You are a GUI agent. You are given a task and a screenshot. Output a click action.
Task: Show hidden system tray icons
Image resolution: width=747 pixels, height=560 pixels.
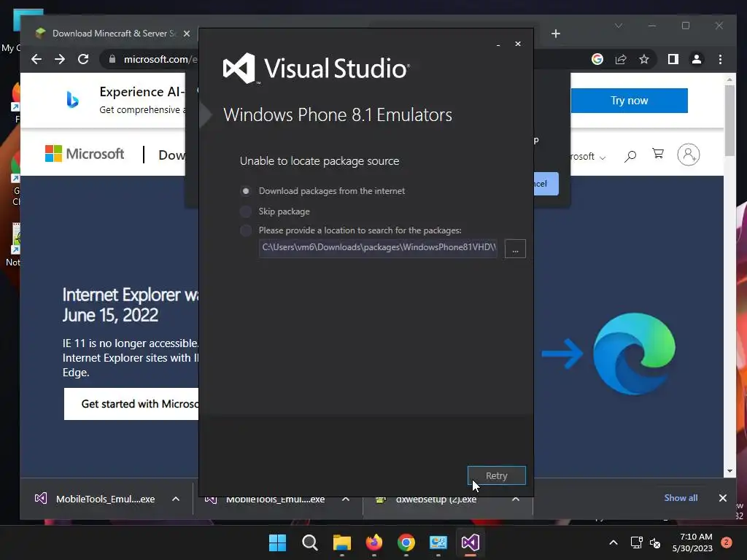[x=614, y=542]
